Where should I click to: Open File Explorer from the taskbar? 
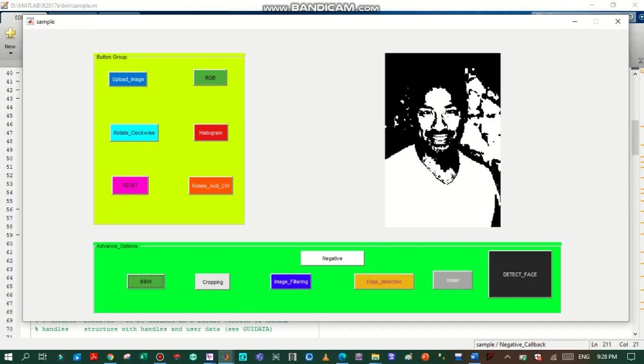click(x=375, y=357)
